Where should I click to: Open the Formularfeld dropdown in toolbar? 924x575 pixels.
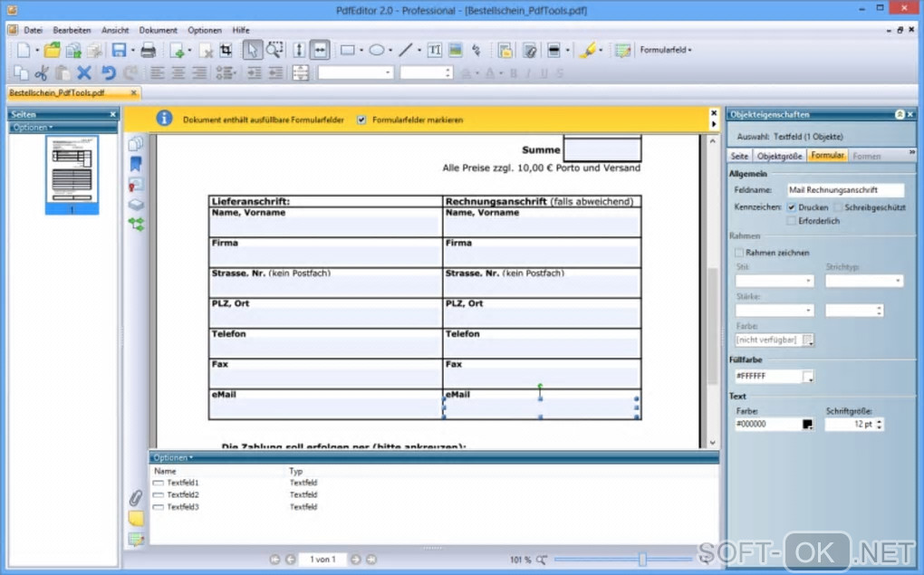pos(665,51)
